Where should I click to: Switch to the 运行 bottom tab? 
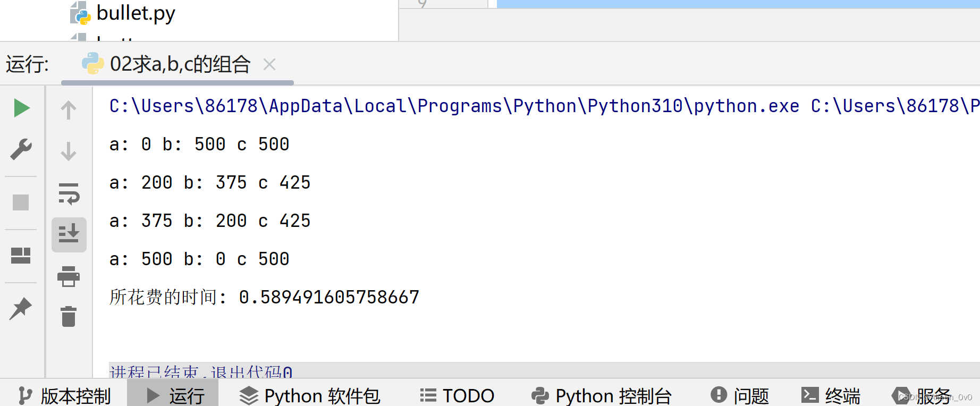click(174, 396)
